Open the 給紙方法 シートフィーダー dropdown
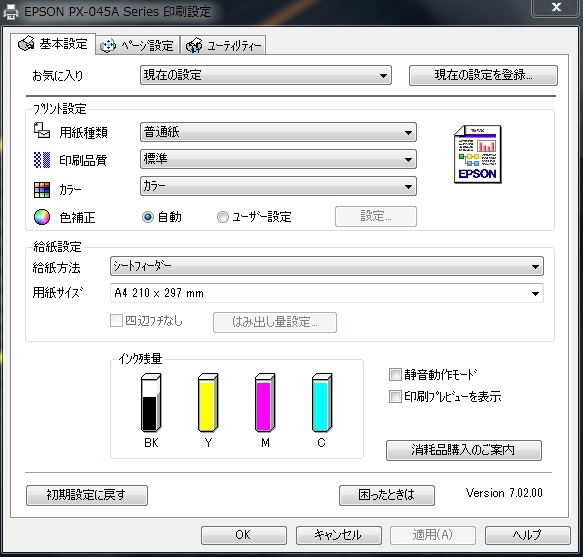The height and width of the screenshot is (557, 583). pos(327,266)
